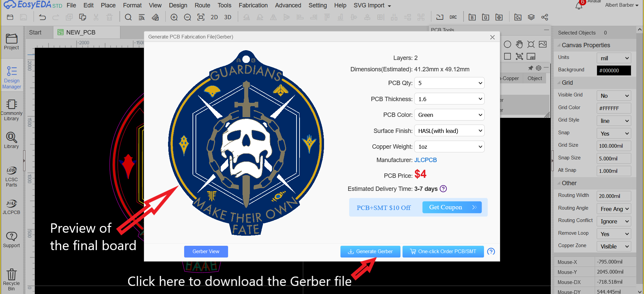Toggle the Remove Loop setting

point(614,234)
